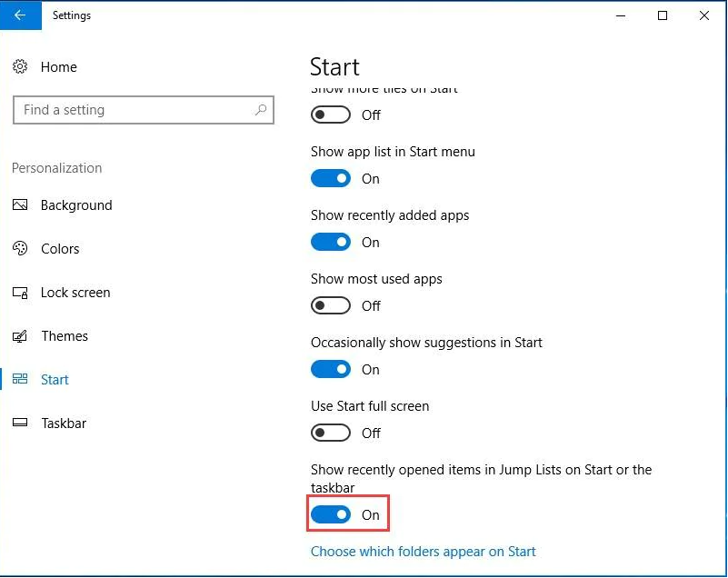Viewport: 728px width, 578px height.
Task: Maximize the Settings window
Action: click(x=663, y=15)
